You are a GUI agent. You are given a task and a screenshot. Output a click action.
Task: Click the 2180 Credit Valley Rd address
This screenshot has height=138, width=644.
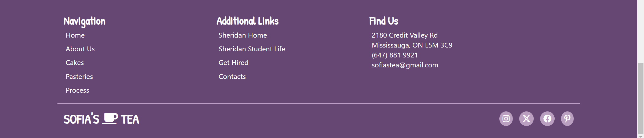[405, 35]
